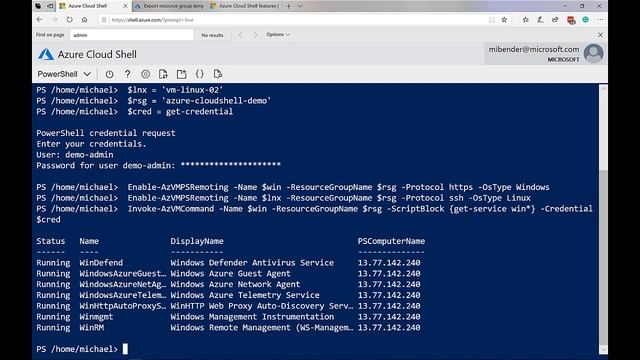Open Cloud Shell settings gear icon
Image resolution: width=640 pixels, height=360 pixels.
click(145, 74)
